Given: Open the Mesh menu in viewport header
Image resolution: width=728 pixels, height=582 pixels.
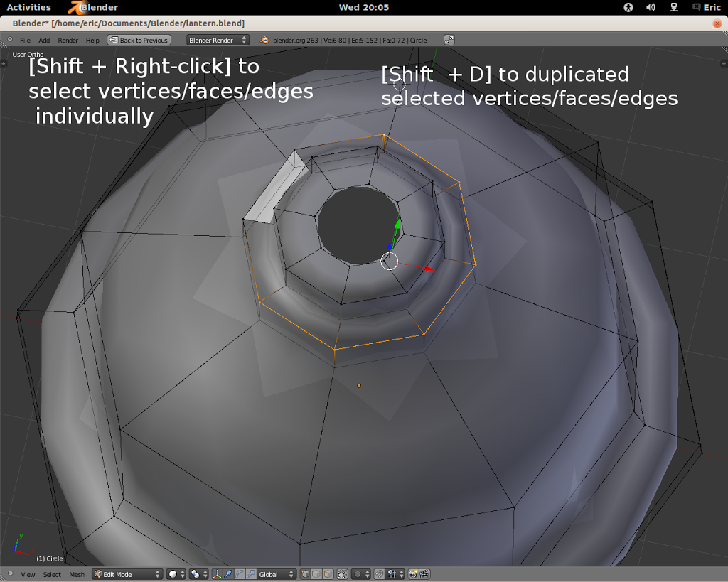Looking at the screenshot, I should [77, 574].
